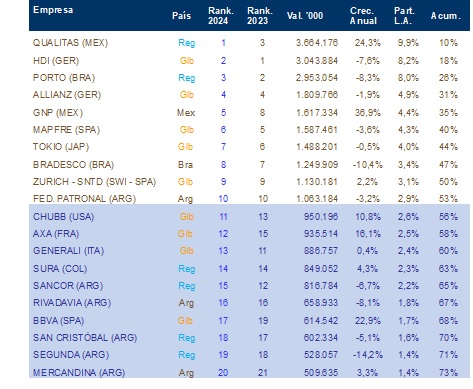Screen dimensions: 473x389
Task: Click the Empresa column header
Action: click(53, 10)
